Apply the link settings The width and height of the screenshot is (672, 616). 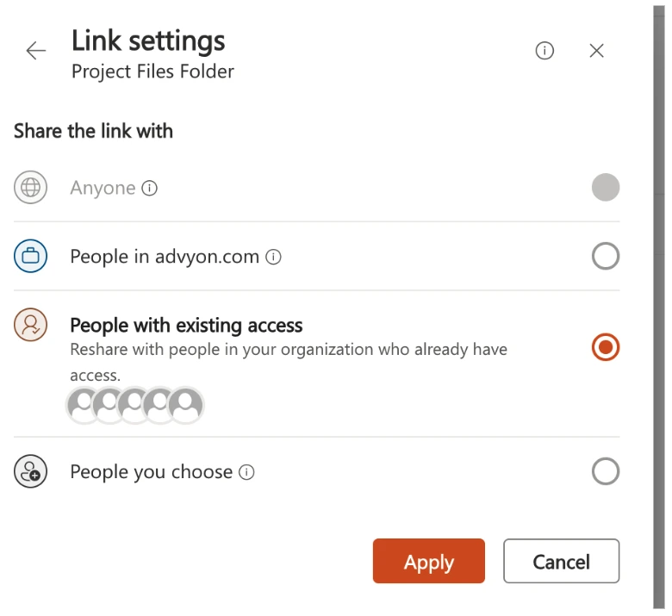[428, 562]
